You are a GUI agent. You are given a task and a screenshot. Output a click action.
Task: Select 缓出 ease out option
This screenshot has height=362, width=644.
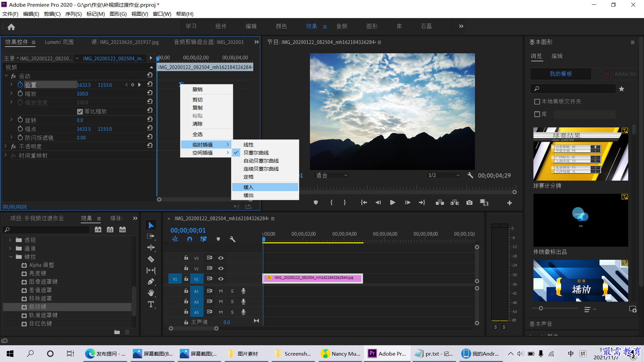(x=265, y=195)
